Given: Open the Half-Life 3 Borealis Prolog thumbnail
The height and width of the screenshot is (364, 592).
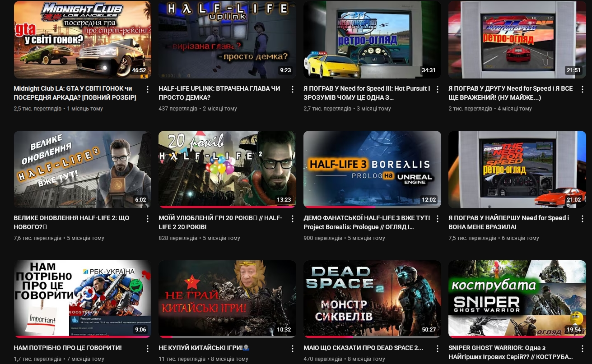Looking at the screenshot, I should click(373, 169).
